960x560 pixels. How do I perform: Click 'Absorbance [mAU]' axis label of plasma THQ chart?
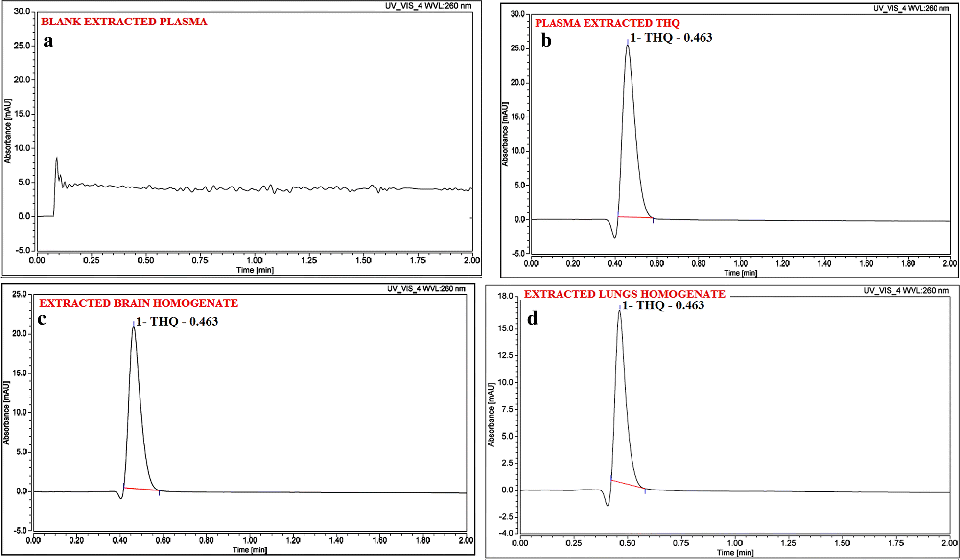tap(505, 134)
